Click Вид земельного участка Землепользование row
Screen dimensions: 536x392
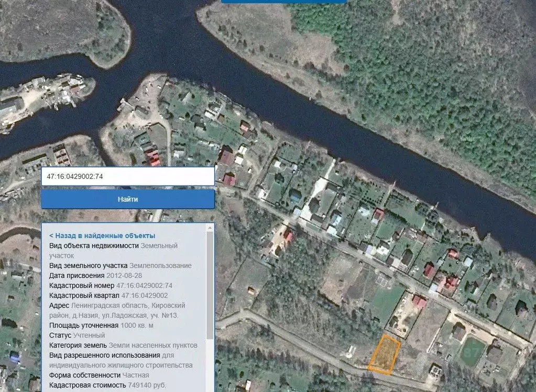click(x=121, y=266)
